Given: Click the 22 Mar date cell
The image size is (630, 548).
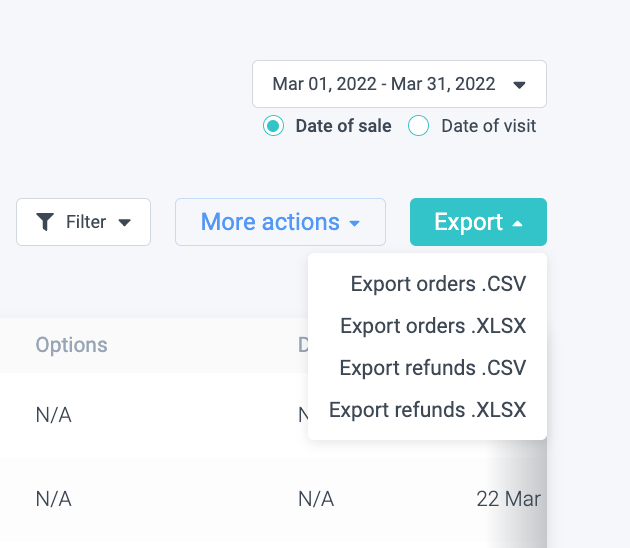Looking at the screenshot, I should point(508,498).
